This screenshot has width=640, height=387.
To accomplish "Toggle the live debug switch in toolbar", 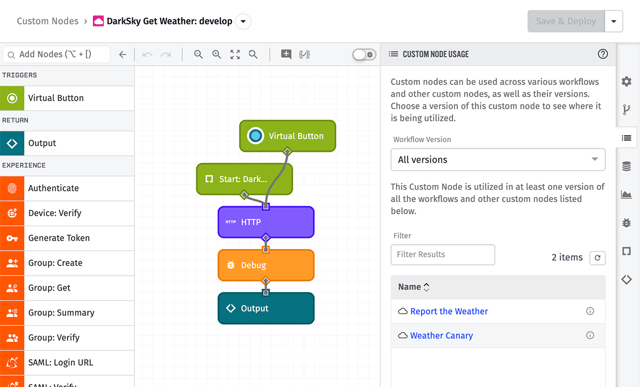I will point(364,54).
